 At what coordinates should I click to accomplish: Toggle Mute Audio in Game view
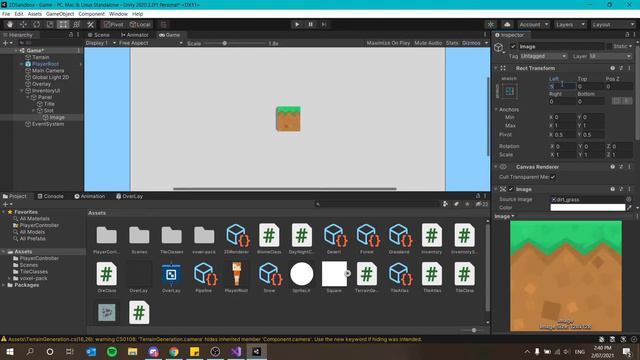pos(428,43)
